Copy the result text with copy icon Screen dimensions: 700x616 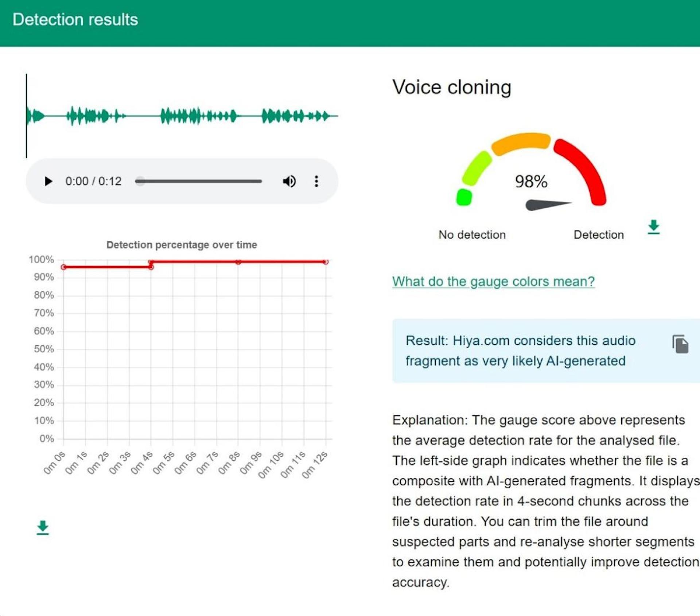[680, 344]
